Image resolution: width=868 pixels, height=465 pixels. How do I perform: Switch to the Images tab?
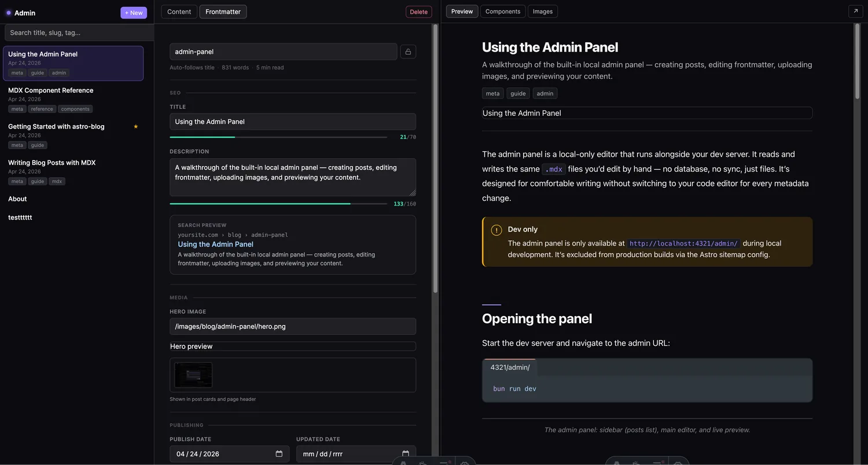[x=542, y=11]
